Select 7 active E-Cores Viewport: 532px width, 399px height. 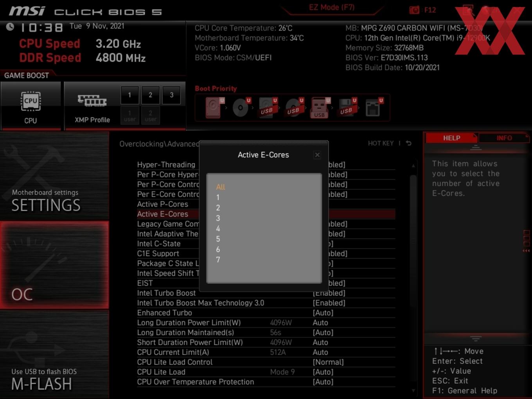[x=218, y=260]
